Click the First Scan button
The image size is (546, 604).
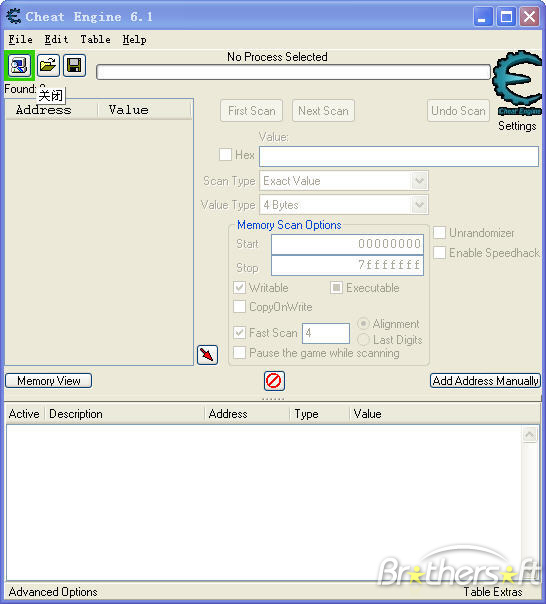click(x=252, y=111)
